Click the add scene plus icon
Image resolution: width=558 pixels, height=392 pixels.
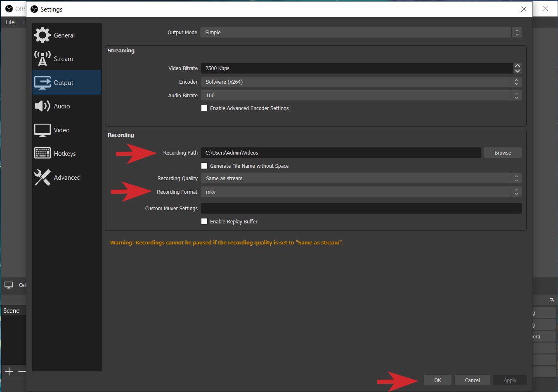(9, 371)
